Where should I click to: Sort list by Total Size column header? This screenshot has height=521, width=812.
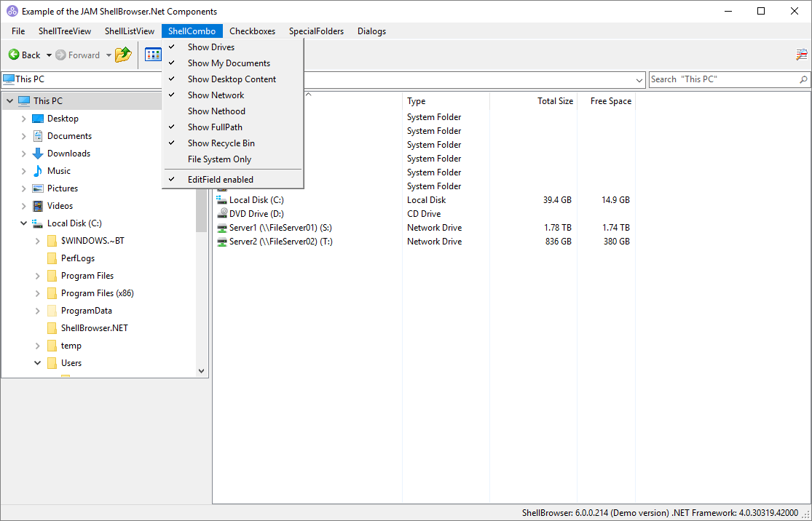tap(555, 101)
